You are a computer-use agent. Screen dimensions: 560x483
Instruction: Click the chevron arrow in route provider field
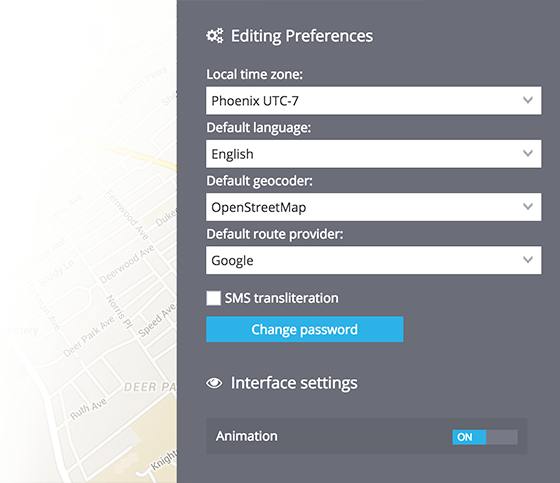[x=528, y=260]
